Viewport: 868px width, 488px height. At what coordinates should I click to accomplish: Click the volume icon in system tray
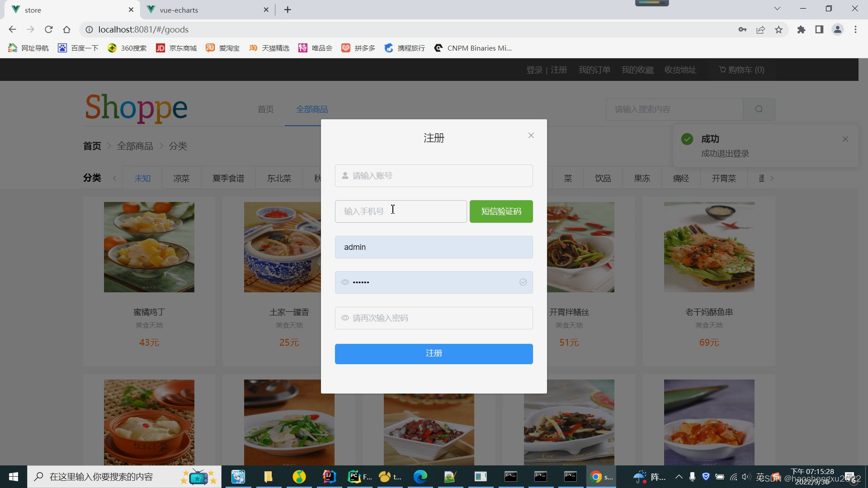(x=745, y=477)
